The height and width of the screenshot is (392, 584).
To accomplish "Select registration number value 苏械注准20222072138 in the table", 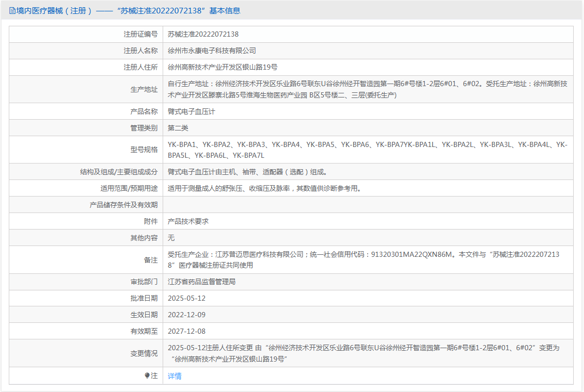I will tap(203, 34).
